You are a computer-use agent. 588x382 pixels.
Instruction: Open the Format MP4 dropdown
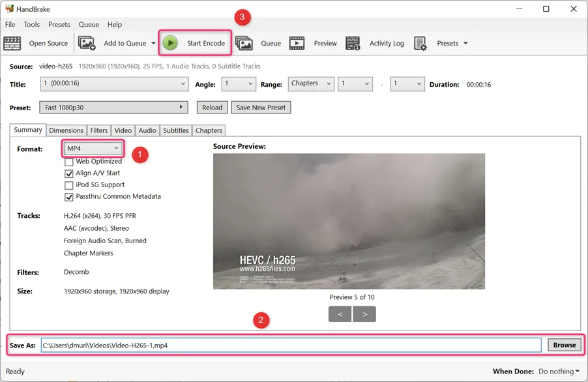[x=93, y=149]
